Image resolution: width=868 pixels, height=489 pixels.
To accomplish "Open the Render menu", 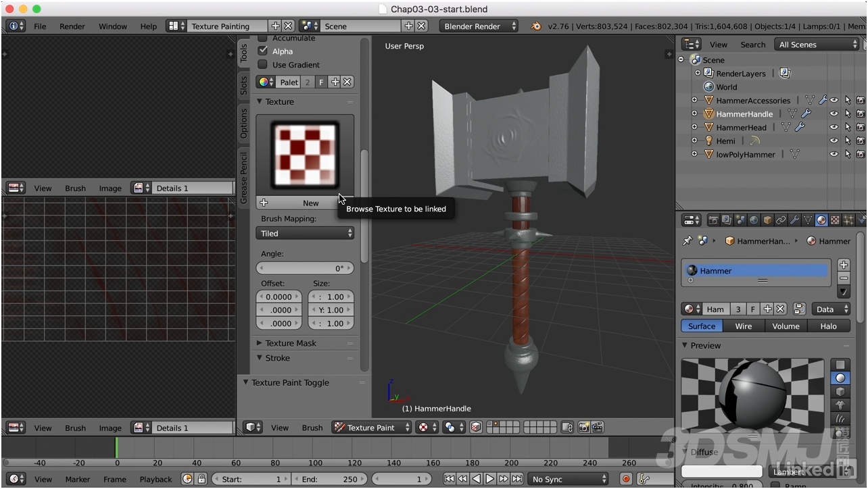I will (x=72, y=26).
